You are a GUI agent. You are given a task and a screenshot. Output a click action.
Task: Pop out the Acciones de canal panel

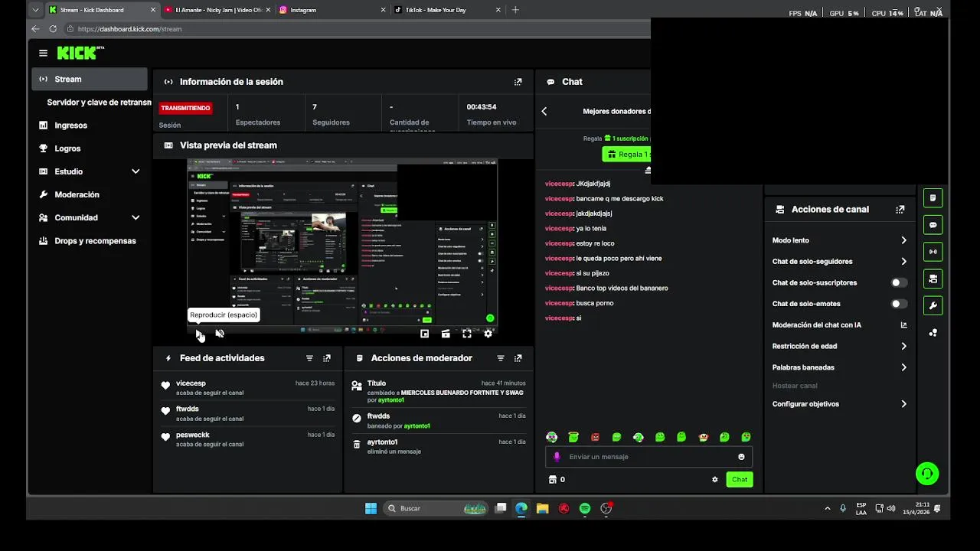pyautogui.click(x=900, y=210)
